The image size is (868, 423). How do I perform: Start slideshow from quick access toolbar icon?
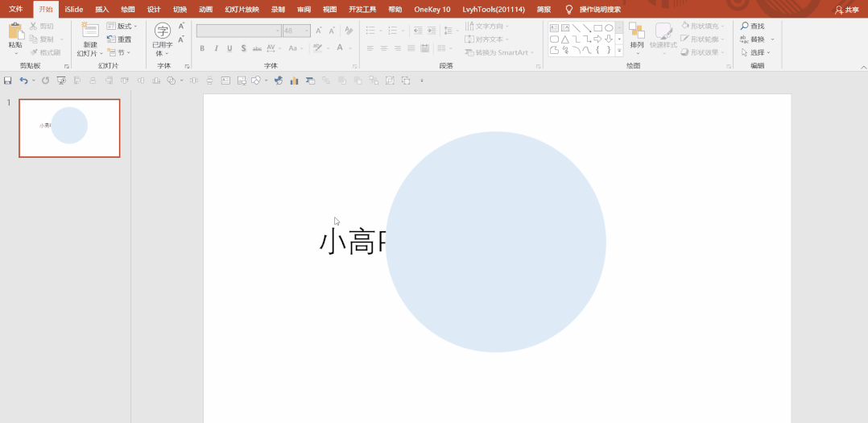tap(61, 81)
